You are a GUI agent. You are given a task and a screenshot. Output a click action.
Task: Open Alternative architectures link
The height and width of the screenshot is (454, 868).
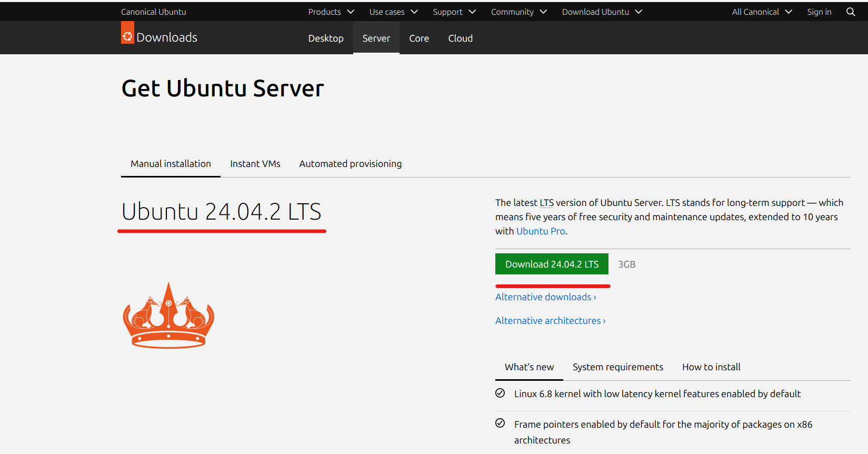coord(551,321)
